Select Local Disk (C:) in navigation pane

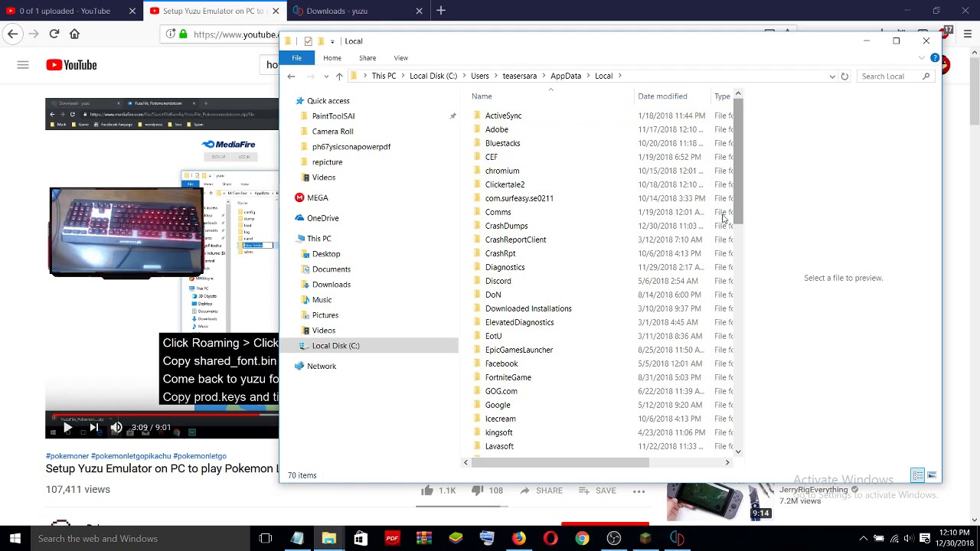tap(335, 346)
